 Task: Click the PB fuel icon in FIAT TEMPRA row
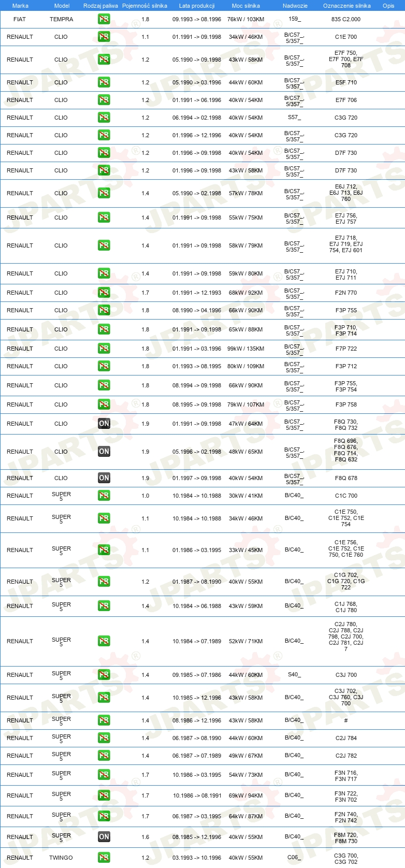click(x=104, y=19)
